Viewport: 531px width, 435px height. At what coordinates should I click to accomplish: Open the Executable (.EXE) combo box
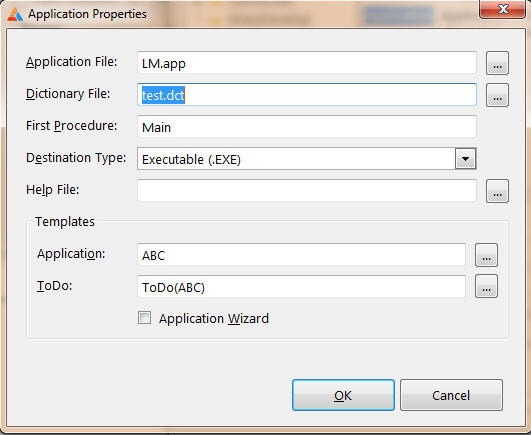click(x=306, y=158)
